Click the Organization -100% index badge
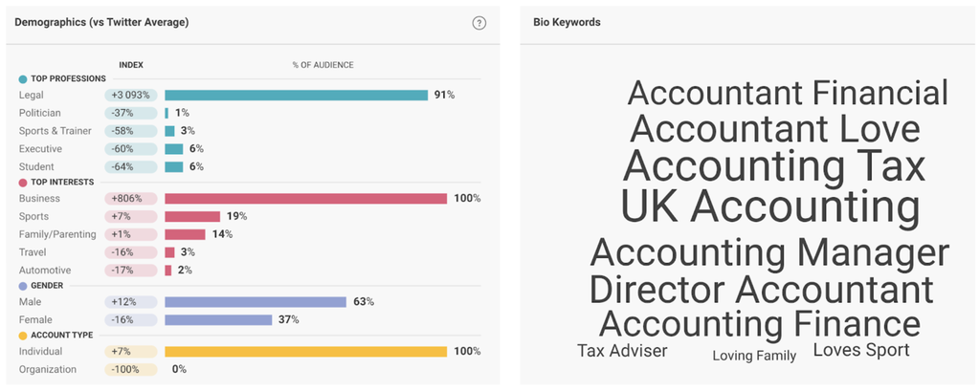 point(130,369)
